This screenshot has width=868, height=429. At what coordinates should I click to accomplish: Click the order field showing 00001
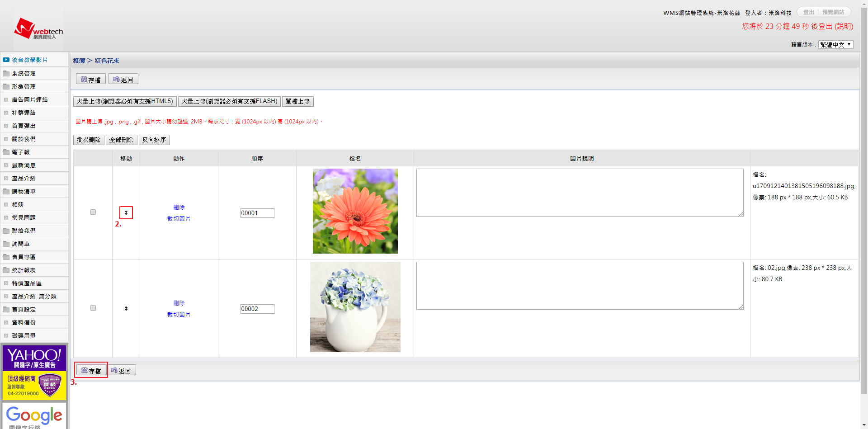[x=257, y=213]
